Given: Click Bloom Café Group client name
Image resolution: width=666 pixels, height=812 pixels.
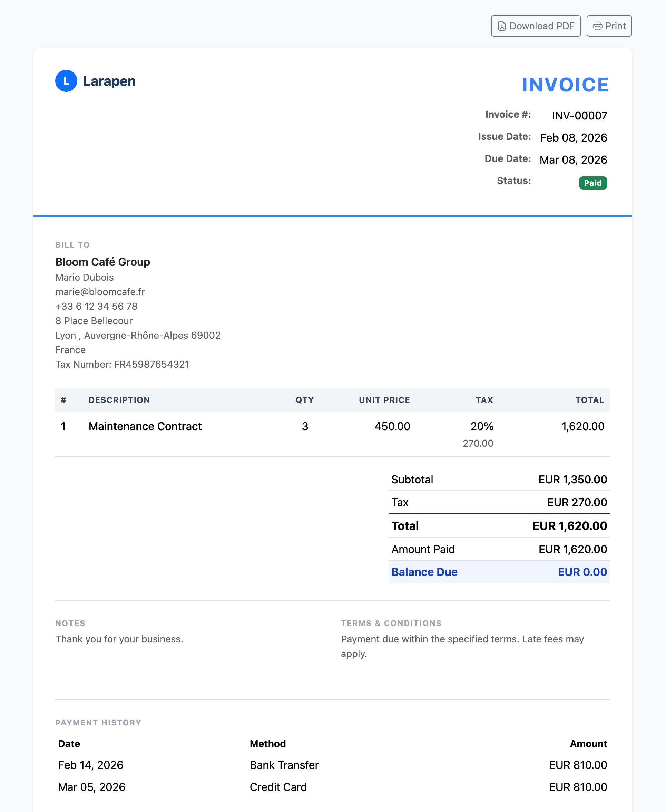Looking at the screenshot, I should (x=102, y=262).
